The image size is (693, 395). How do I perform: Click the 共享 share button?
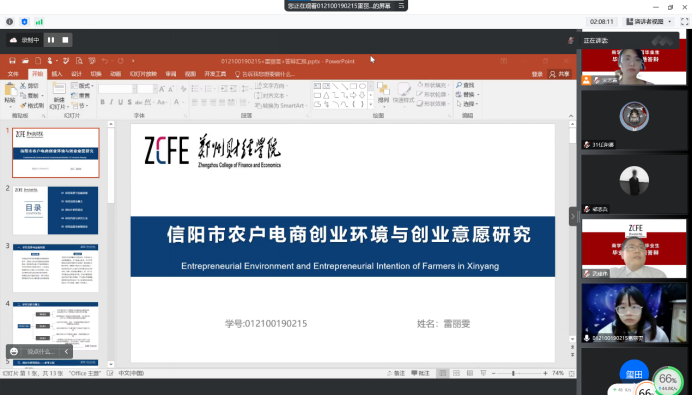click(559, 74)
